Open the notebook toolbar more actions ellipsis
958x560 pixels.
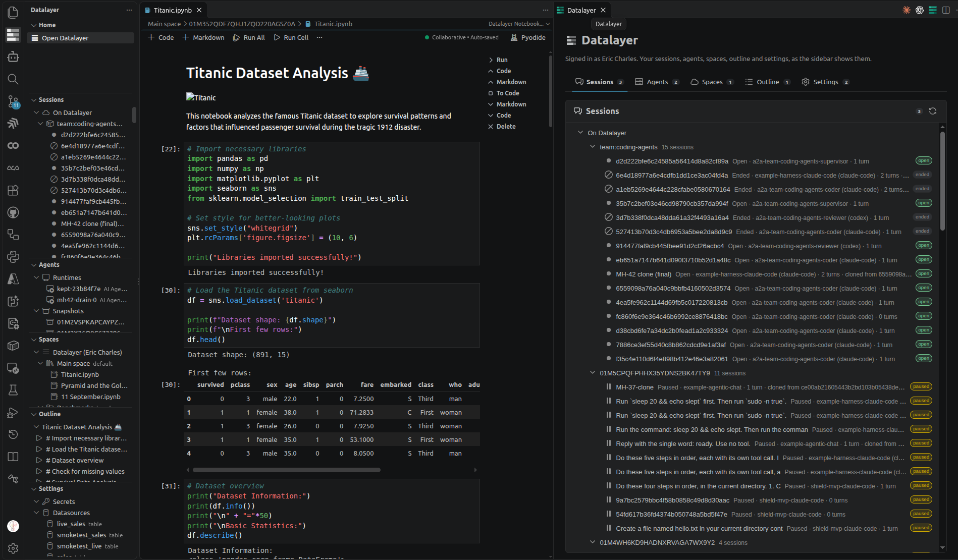coord(320,37)
